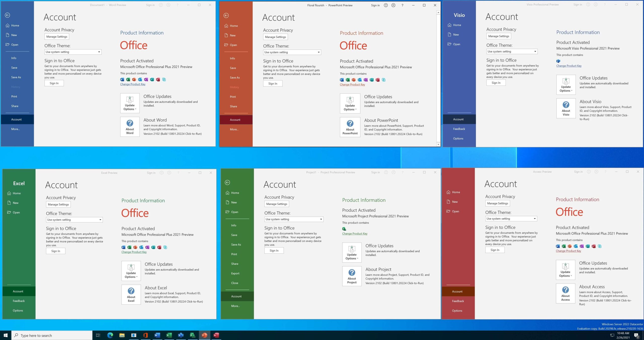The width and height of the screenshot is (644, 340).
Task: Select Office Theme dropdown in PowerPoint
Action: pyautogui.click(x=292, y=52)
